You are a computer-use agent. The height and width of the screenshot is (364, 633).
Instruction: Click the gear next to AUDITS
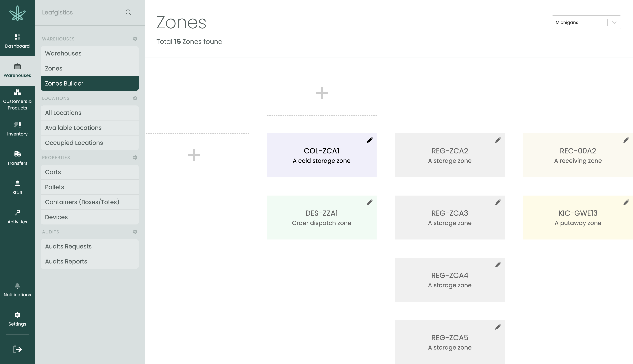135,232
